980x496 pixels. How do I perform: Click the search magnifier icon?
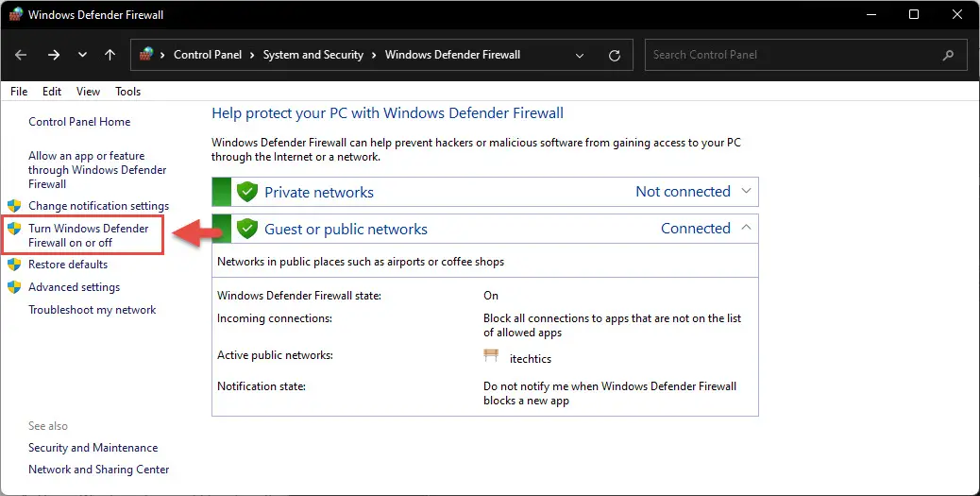(948, 55)
